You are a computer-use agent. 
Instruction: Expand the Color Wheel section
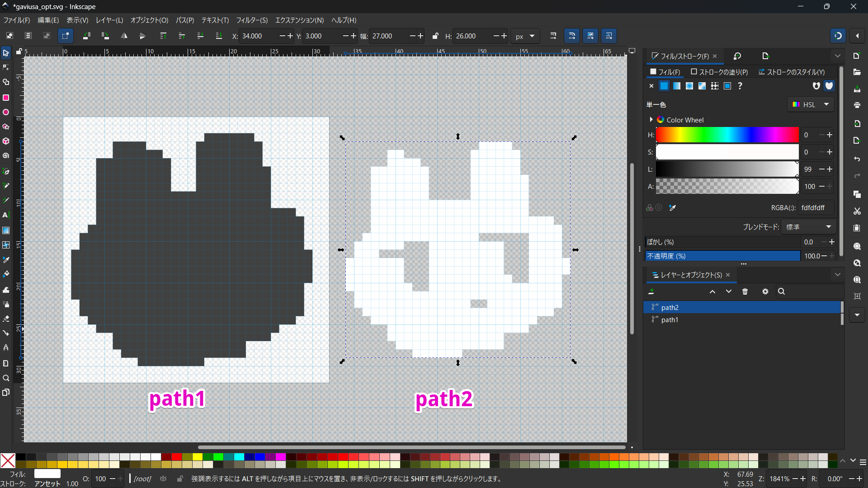coord(651,120)
